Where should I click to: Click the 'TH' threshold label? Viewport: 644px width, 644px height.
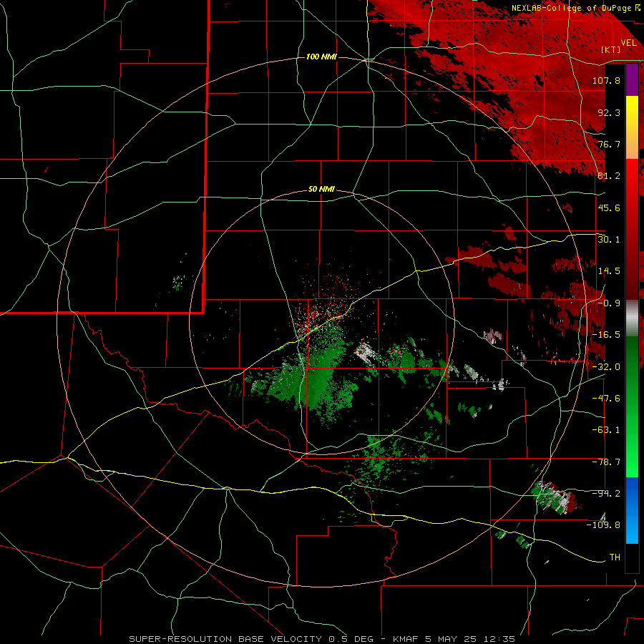615,557
